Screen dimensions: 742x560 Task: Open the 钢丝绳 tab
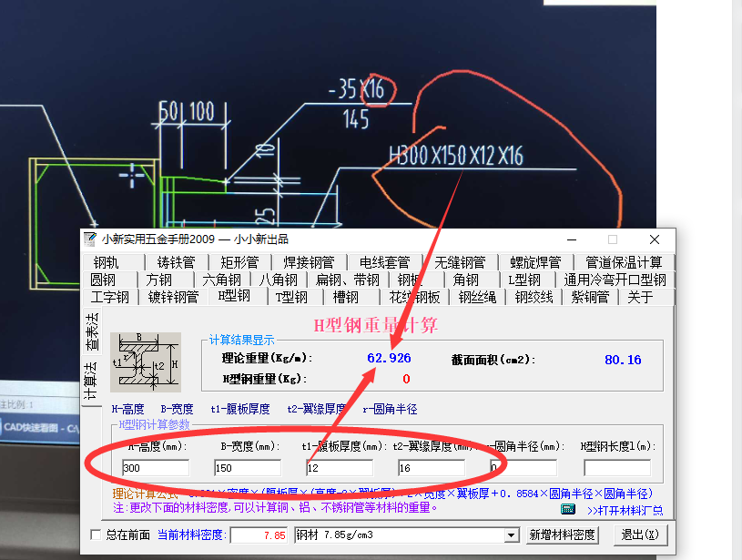[477, 297]
